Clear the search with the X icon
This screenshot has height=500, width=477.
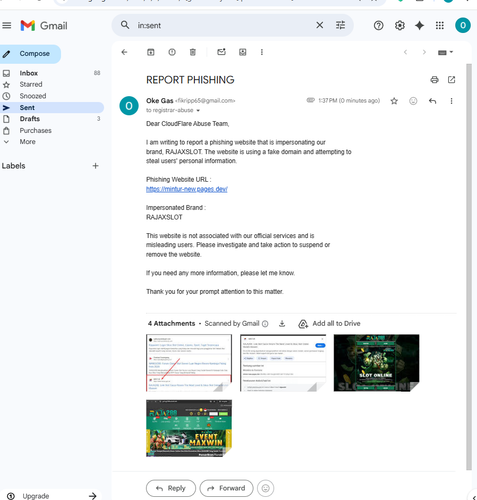319,25
